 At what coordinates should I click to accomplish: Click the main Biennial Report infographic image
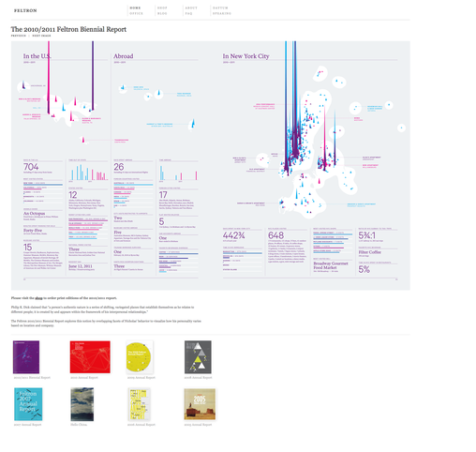(x=211, y=165)
